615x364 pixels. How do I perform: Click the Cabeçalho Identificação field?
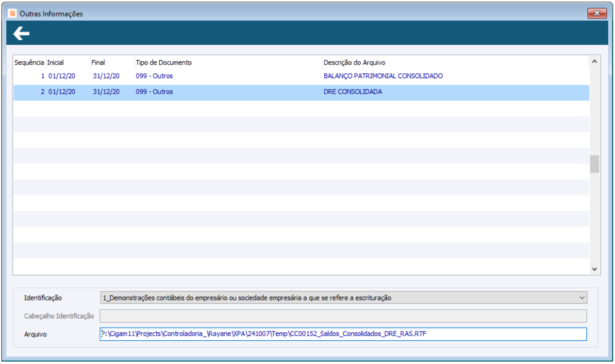[x=343, y=316]
